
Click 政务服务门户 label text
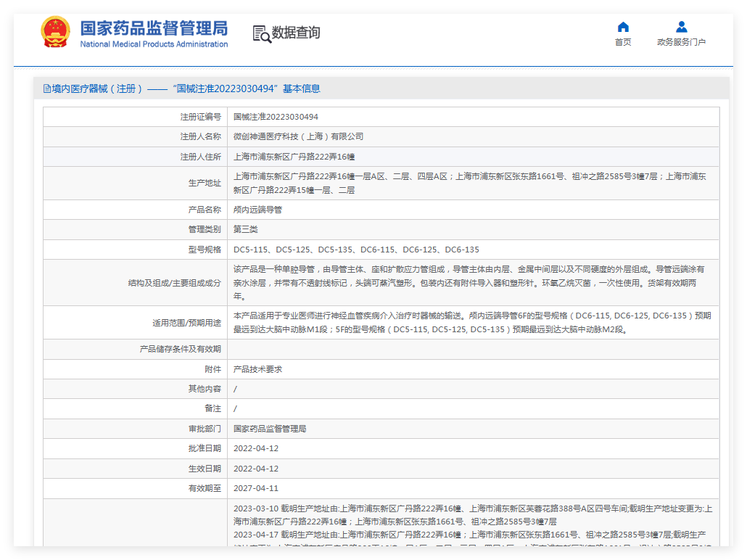tap(681, 42)
